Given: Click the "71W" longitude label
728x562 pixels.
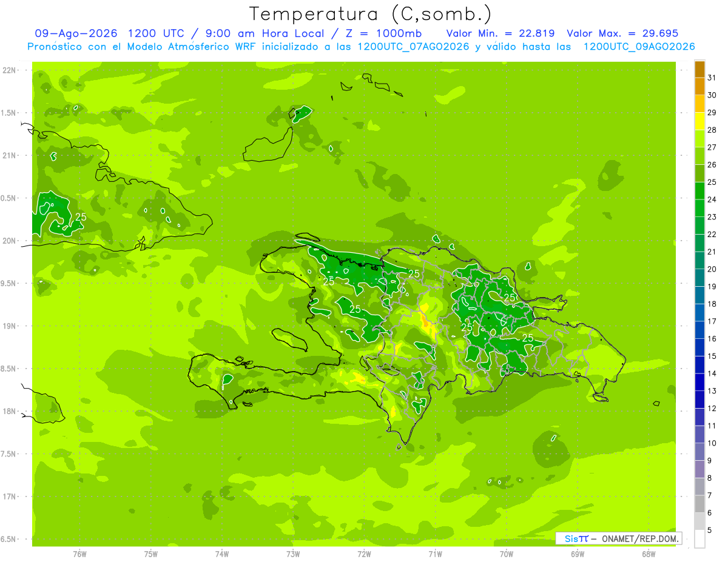Looking at the screenshot, I should [435, 554].
